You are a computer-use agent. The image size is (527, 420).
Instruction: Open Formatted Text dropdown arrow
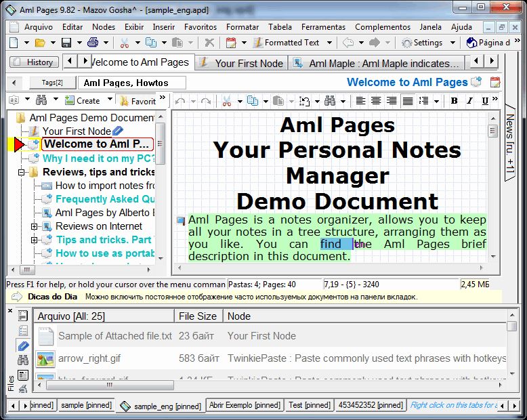pos(329,43)
